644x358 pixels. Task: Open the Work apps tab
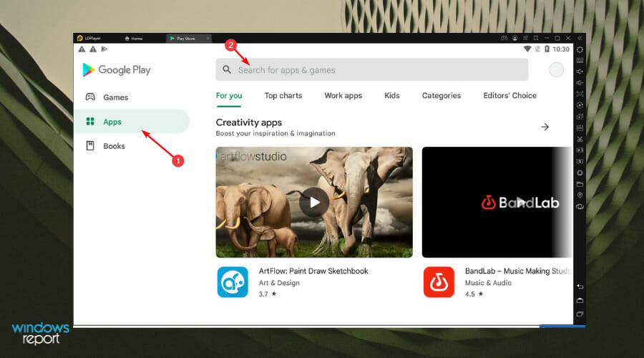coord(343,95)
